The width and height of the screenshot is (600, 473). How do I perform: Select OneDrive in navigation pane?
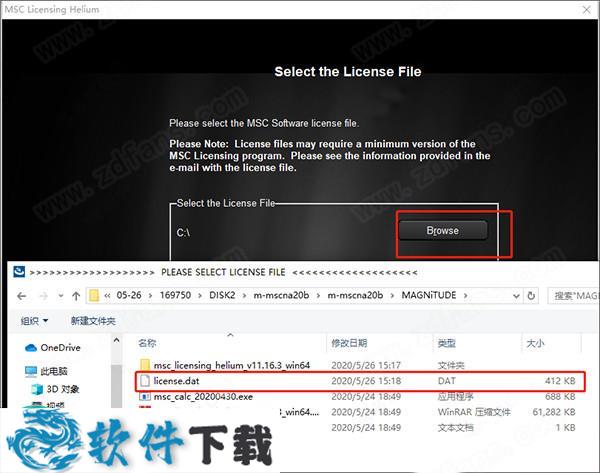(x=60, y=347)
